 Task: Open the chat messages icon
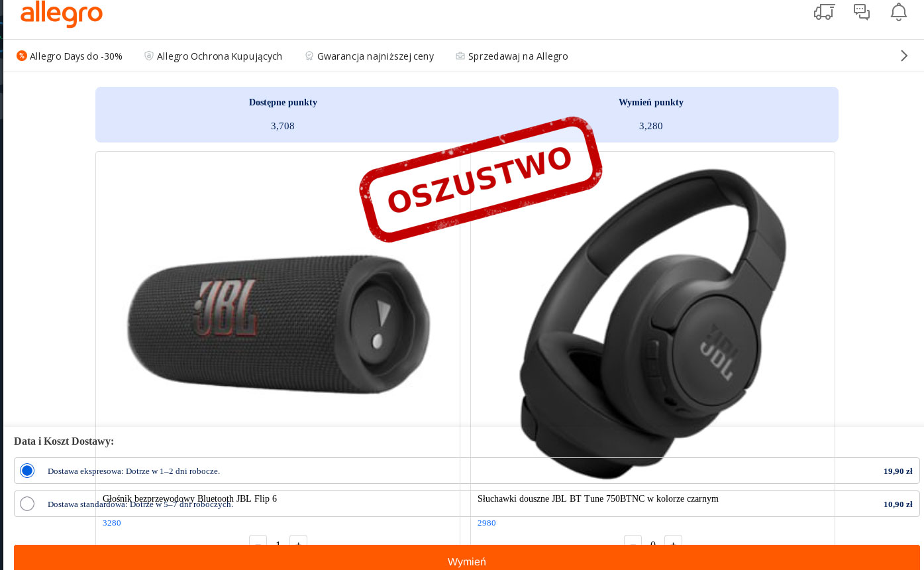[x=862, y=12]
